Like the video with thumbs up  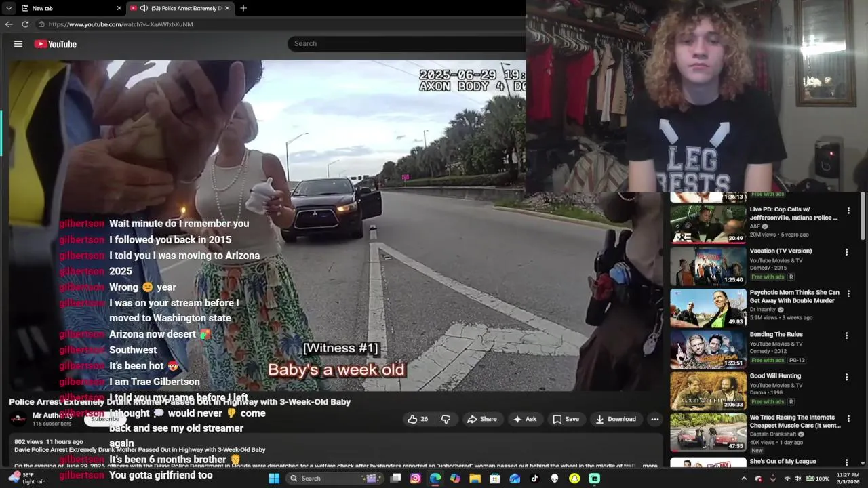coord(418,419)
